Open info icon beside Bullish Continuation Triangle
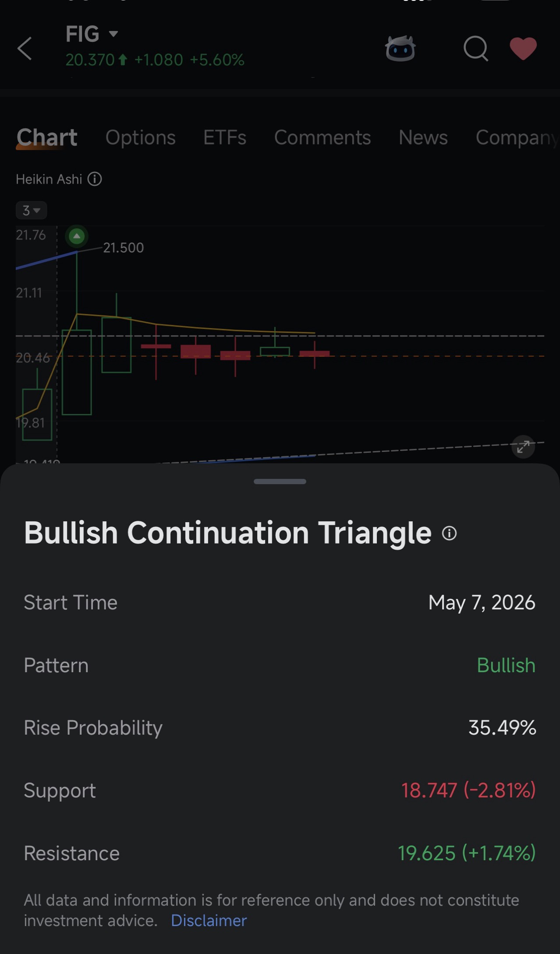The image size is (560, 954). click(449, 533)
